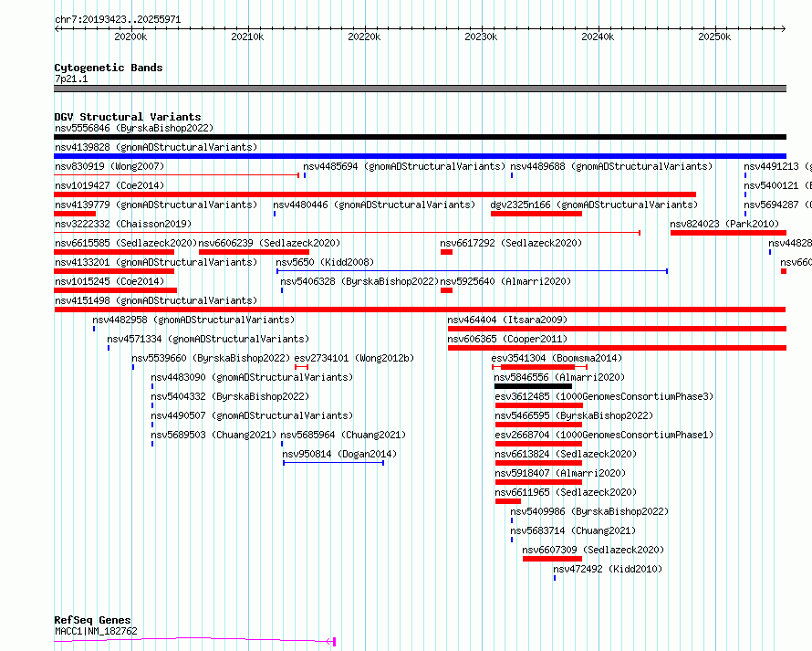812x651 pixels.
Task: Click esv2734101 (Wong2012b) label
Action: [x=354, y=358]
